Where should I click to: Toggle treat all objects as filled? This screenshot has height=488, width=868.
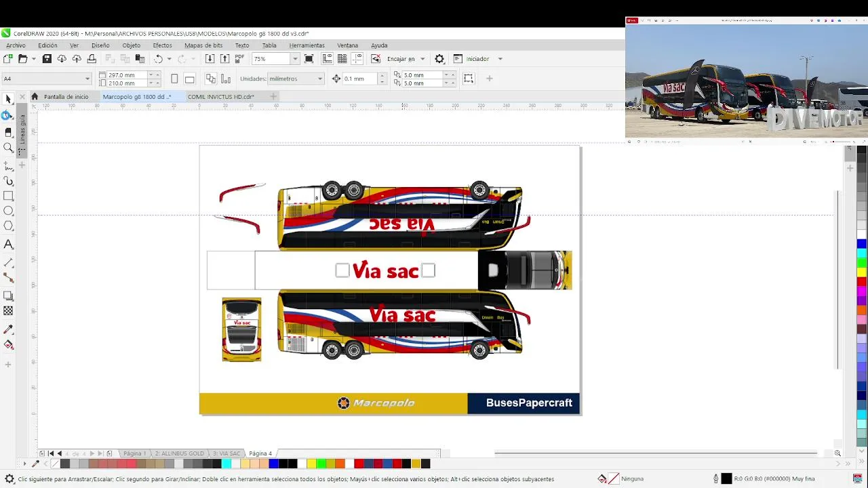click(x=469, y=79)
